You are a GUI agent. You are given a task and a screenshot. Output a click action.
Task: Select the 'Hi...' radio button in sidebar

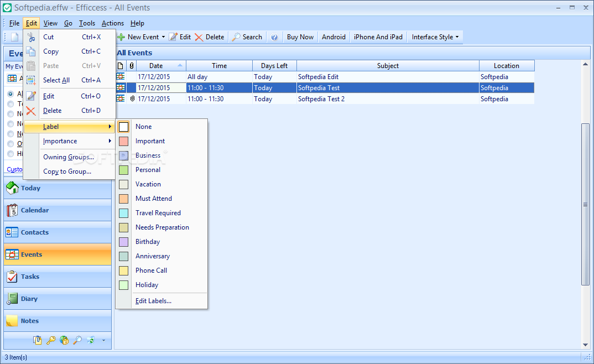(x=11, y=153)
